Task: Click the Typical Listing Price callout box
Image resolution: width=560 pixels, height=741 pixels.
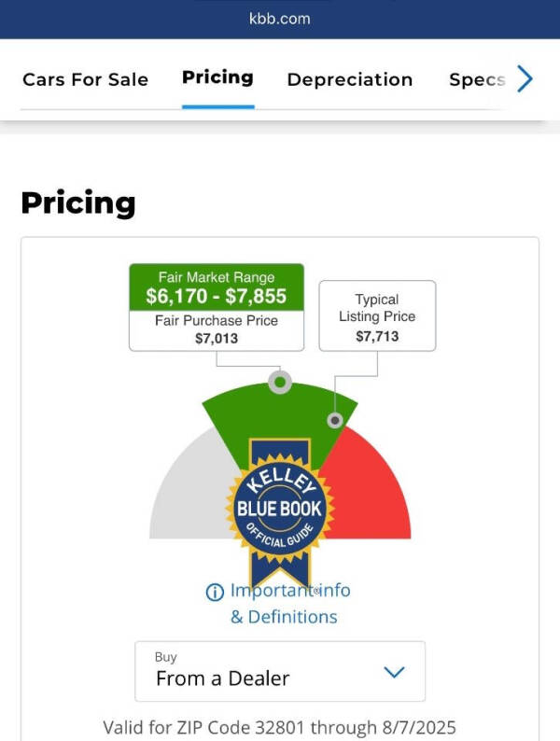Action: 377,316
